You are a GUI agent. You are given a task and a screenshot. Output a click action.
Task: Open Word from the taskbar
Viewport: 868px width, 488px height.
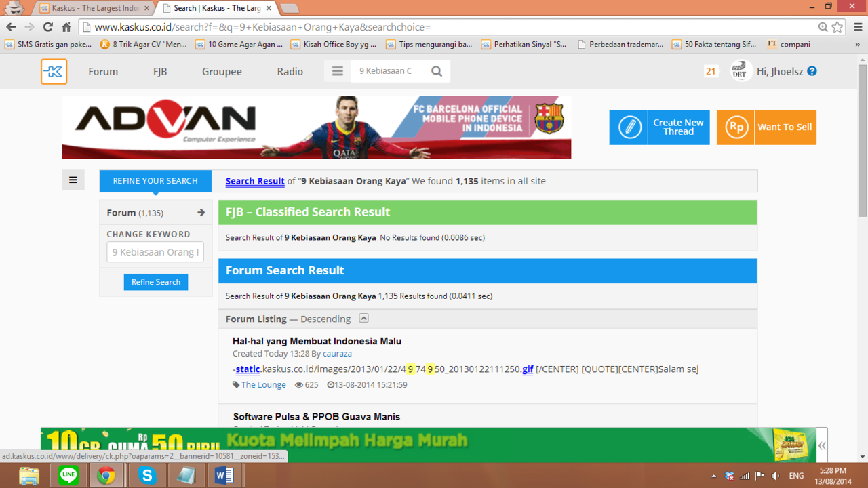coord(224,475)
